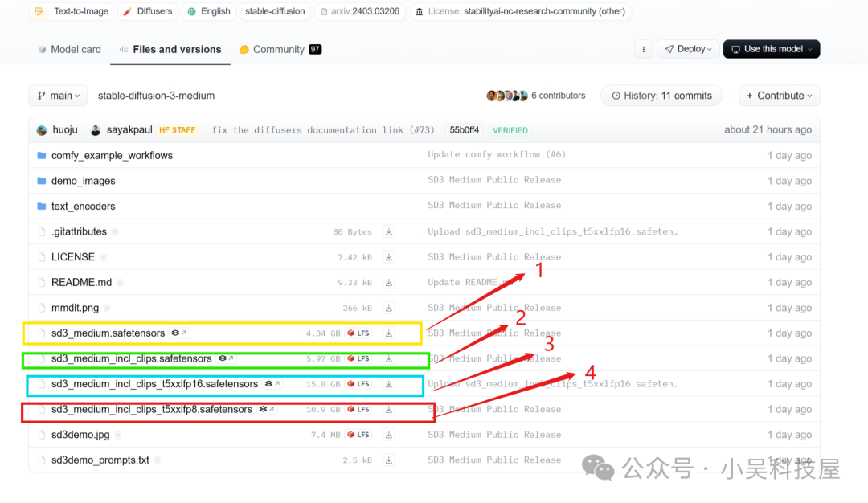The width and height of the screenshot is (868, 503).
Task: Open pickle scan icon for sd3_medium.safetensors
Action: (x=178, y=333)
